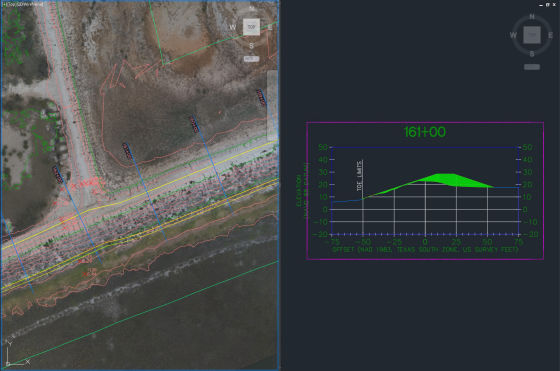This screenshot has height=371, width=560.
Task: Select South on left viewport ViewCube compass
Action: click(251, 46)
